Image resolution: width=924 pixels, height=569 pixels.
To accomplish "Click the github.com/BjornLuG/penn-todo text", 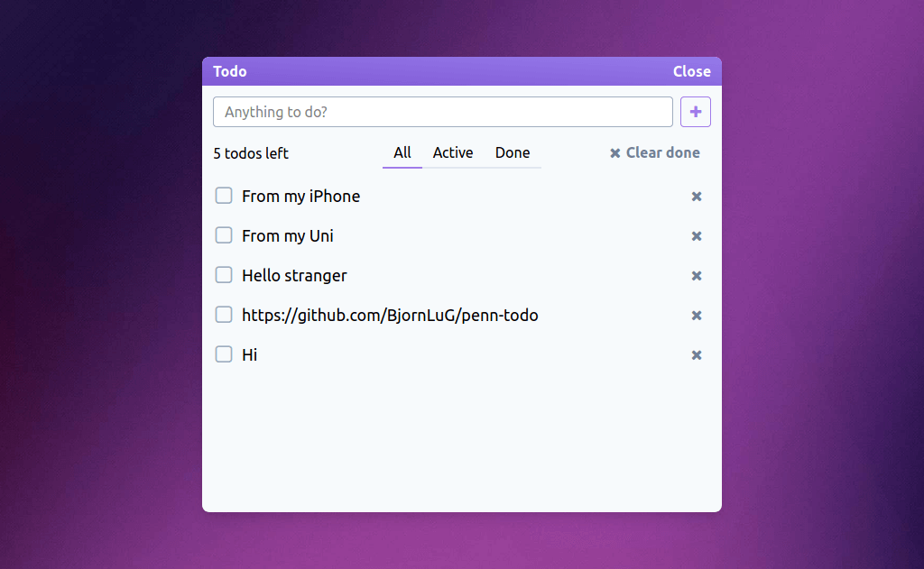I will tap(390, 316).
